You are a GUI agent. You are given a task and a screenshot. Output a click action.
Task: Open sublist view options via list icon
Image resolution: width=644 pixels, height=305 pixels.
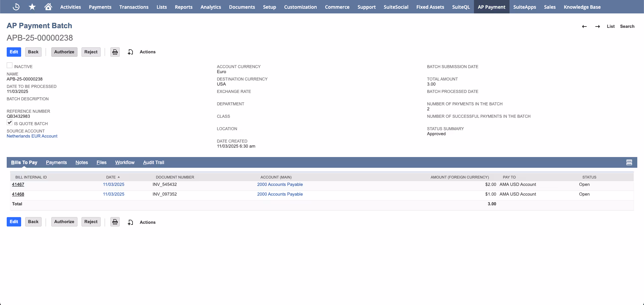(629, 162)
